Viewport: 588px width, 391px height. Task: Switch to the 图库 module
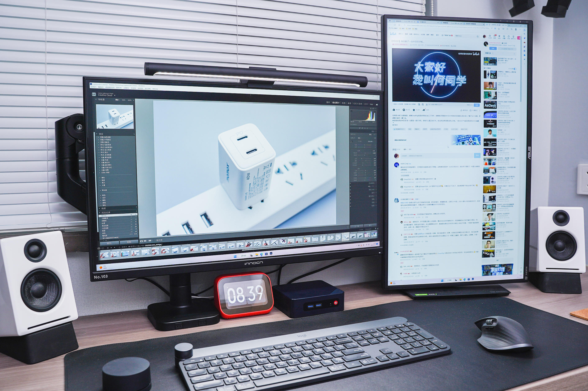pyautogui.click(x=328, y=103)
